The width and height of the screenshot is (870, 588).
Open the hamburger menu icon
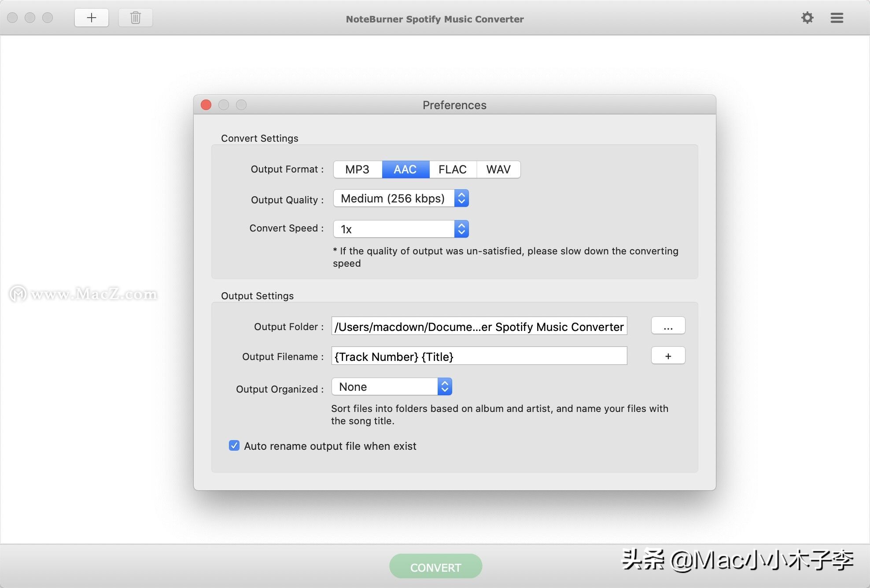pos(836,18)
